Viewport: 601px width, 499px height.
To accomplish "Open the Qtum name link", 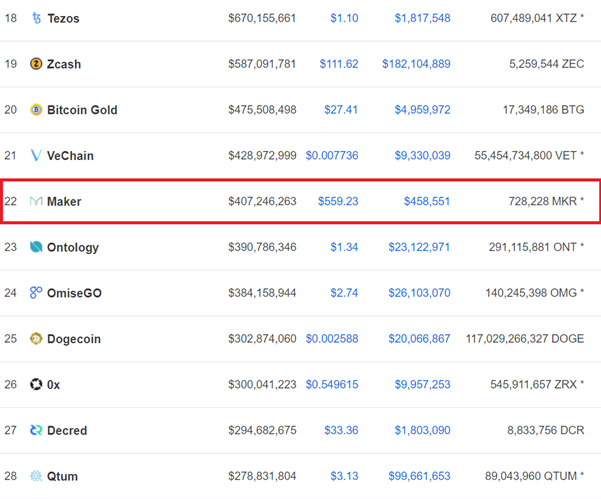I will tap(62, 476).
